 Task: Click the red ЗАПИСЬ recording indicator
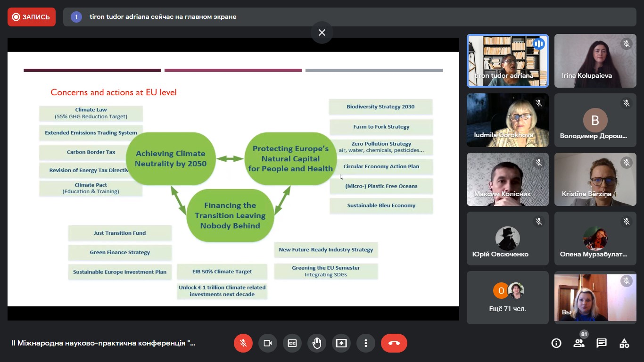(32, 17)
